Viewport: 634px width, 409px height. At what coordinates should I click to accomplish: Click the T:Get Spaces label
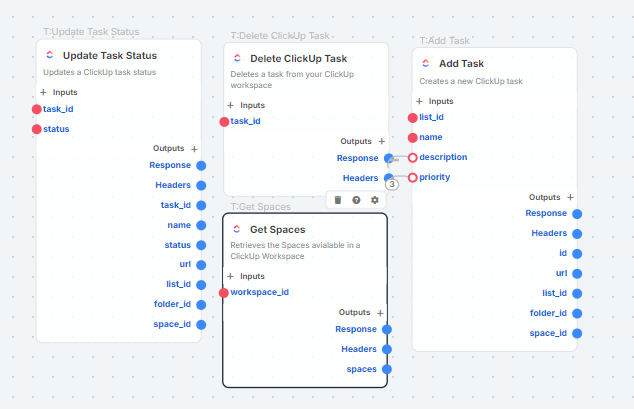coord(260,207)
